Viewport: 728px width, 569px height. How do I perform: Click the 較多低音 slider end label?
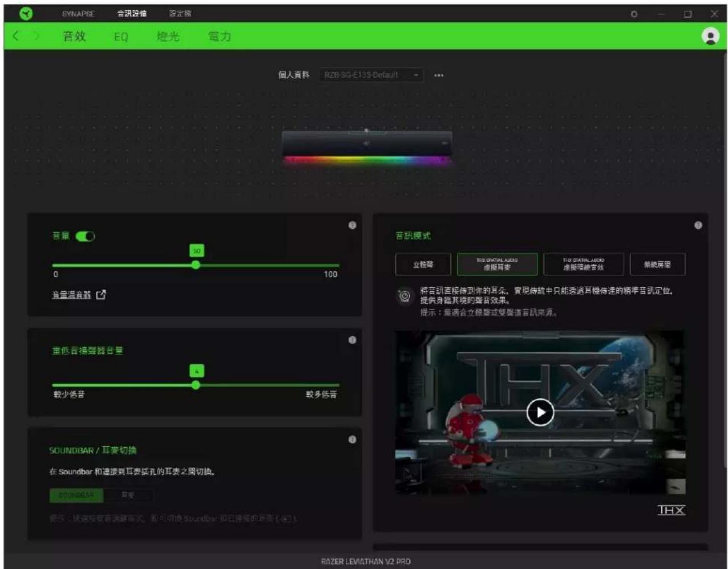click(x=321, y=395)
